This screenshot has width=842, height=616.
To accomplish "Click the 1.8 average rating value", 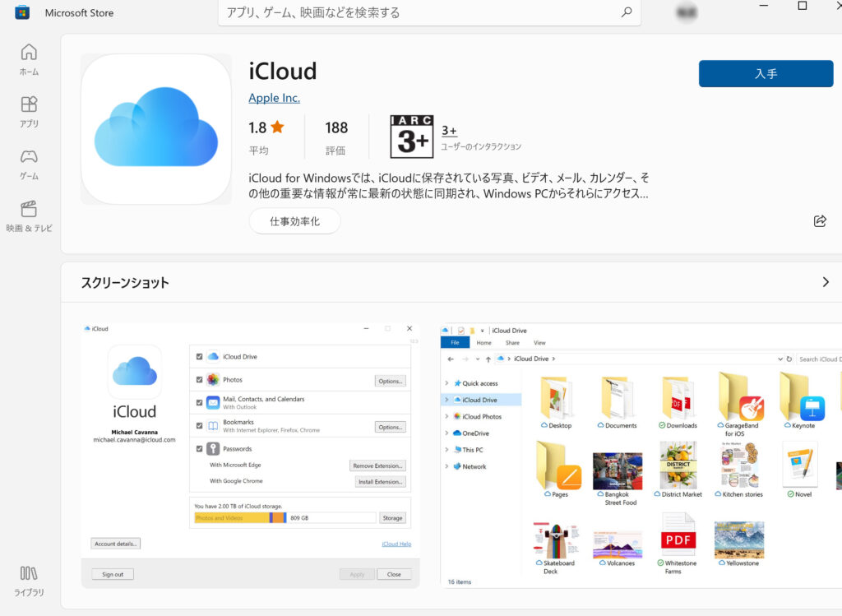I will [257, 127].
